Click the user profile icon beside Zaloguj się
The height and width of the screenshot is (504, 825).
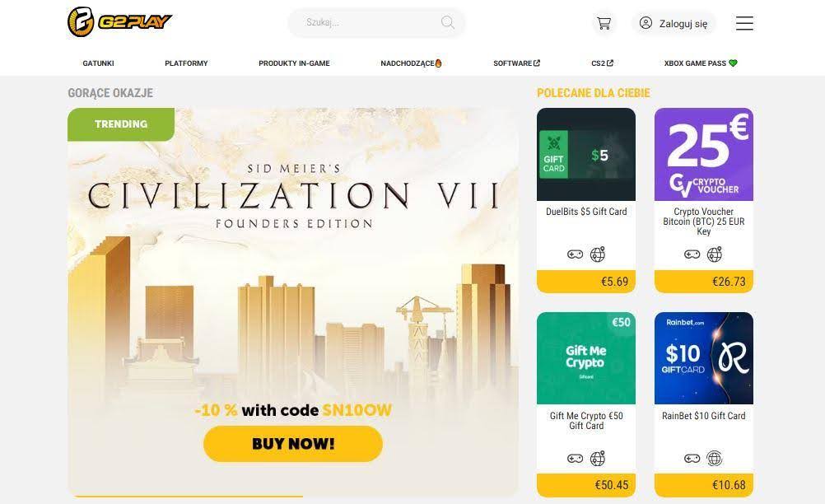(x=646, y=23)
